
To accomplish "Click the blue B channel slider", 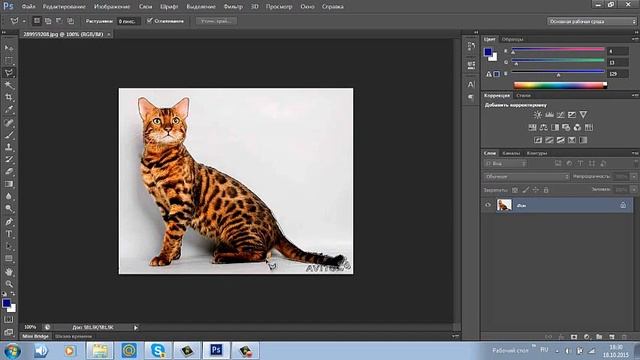I will (558, 72).
